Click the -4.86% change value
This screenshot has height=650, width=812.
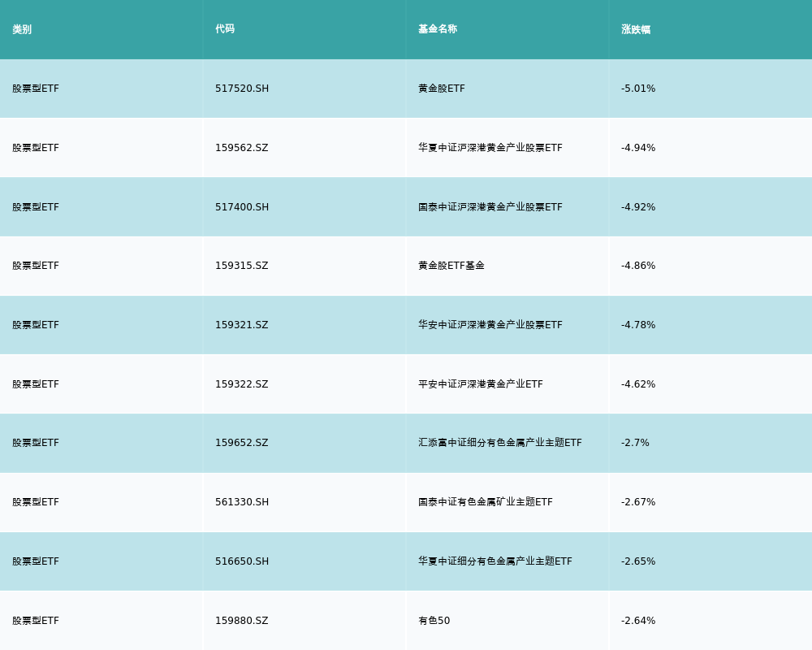point(638,266)
